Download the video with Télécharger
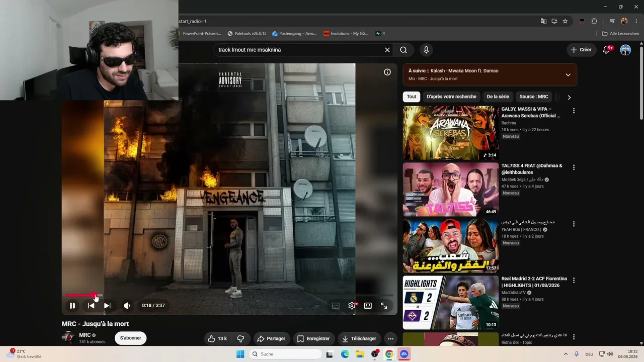 point(359,338)
